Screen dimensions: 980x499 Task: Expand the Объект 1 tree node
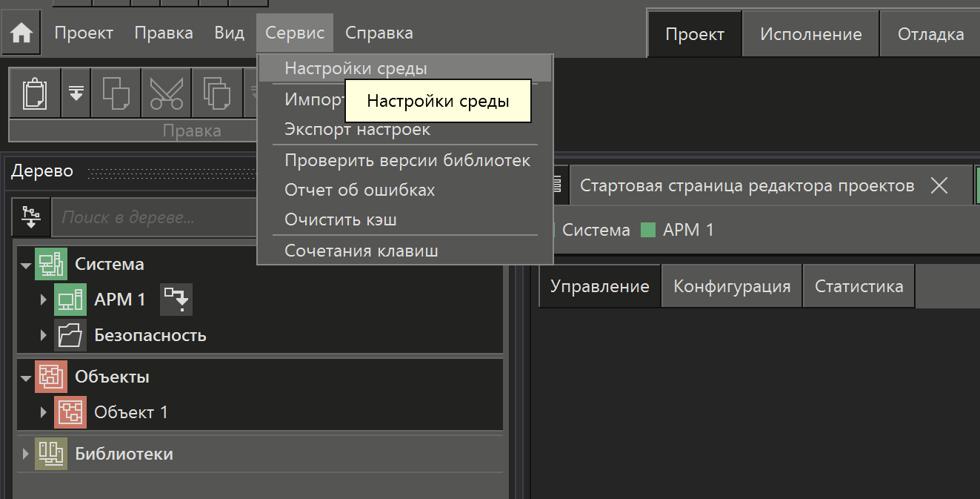43,412
